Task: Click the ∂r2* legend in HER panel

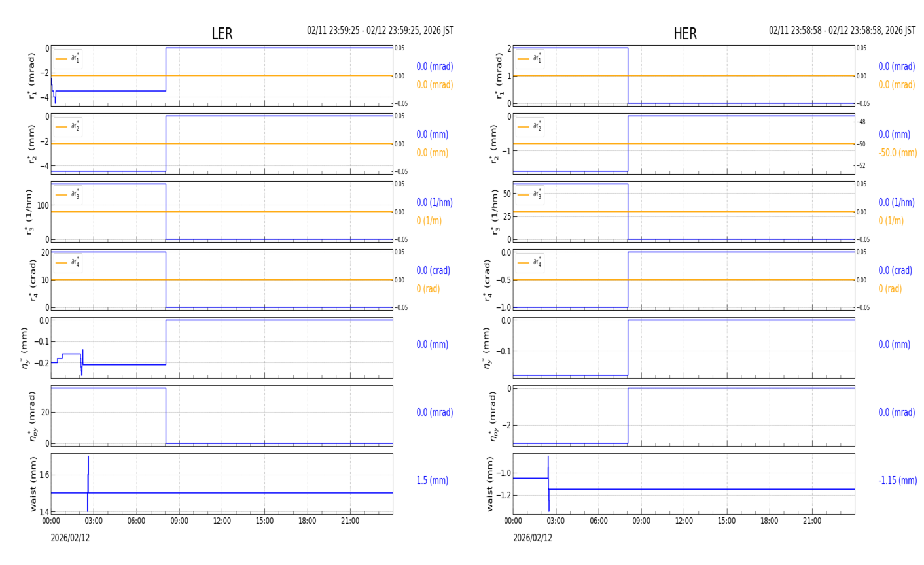Action: (529, 127)
